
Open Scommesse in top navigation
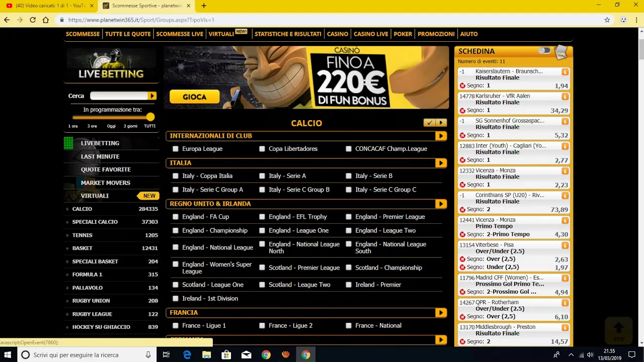[83, 34]
